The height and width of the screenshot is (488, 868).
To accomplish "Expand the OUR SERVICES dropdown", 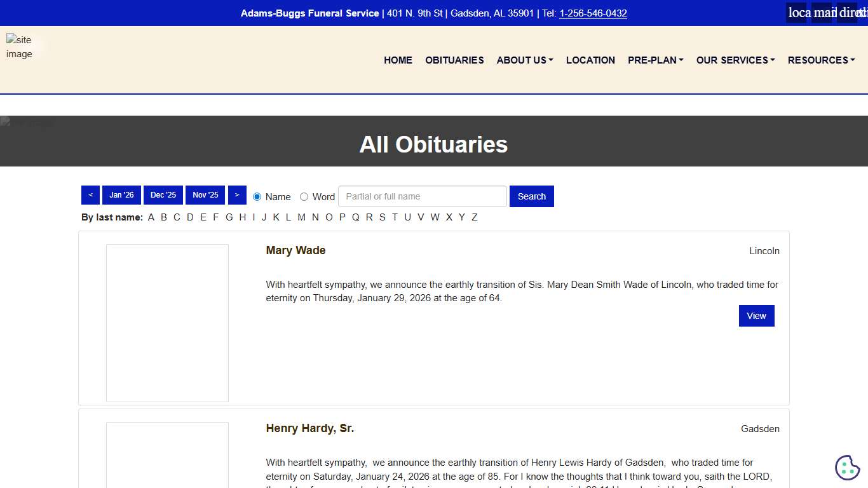I will tap(735, 60).
